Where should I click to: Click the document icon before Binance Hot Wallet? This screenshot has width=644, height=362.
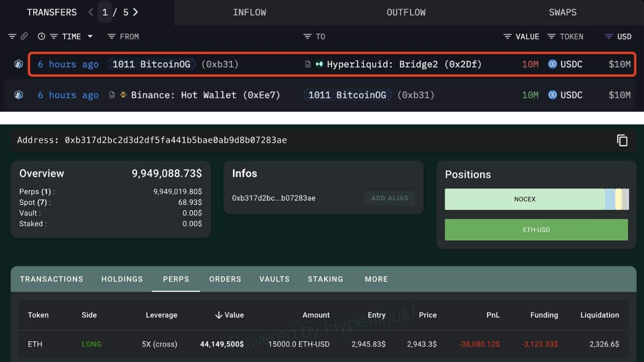[112, 95]
